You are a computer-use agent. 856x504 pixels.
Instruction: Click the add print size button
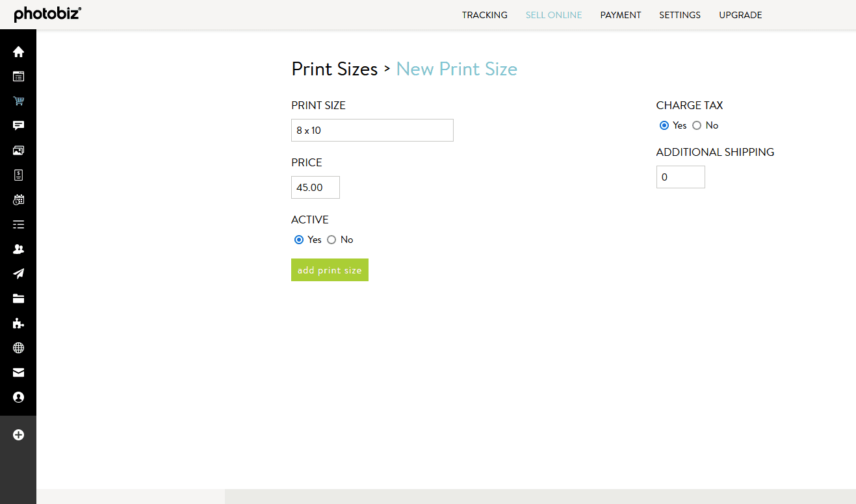[330, 270]
